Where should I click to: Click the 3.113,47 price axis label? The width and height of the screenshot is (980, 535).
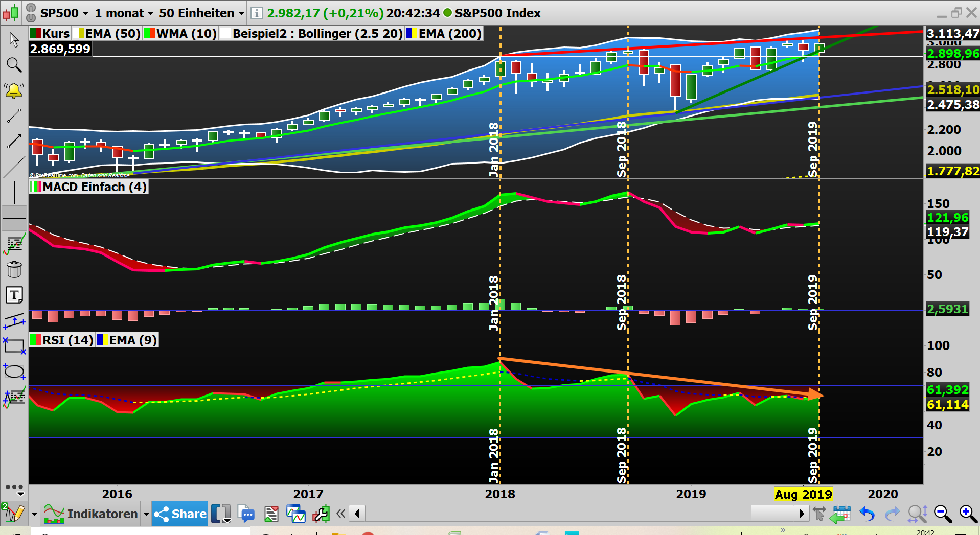point(953,34)
